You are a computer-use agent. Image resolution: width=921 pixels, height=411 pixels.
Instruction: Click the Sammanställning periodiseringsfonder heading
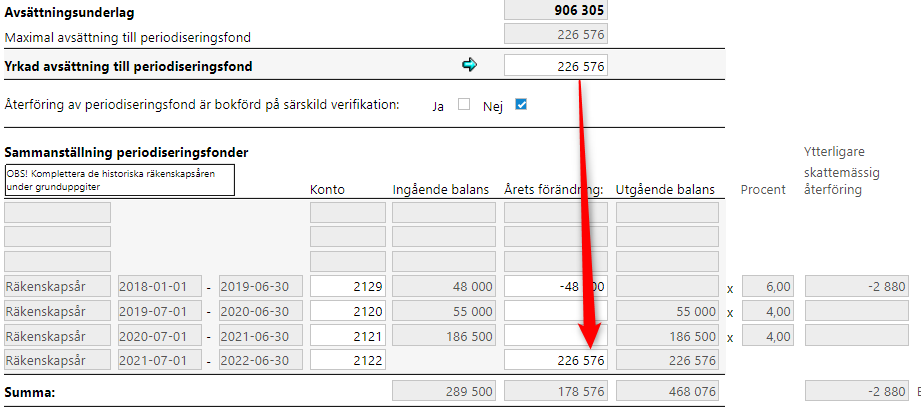point(126,153)
